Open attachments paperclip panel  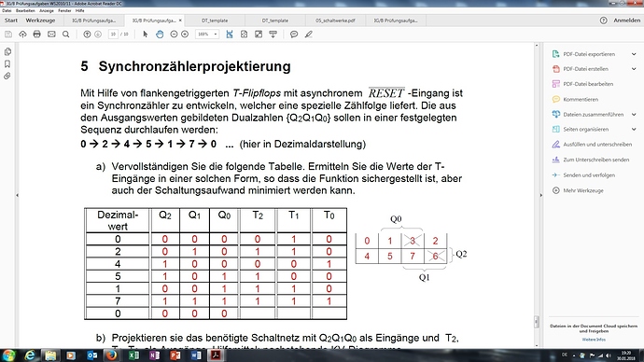point(7,77)
